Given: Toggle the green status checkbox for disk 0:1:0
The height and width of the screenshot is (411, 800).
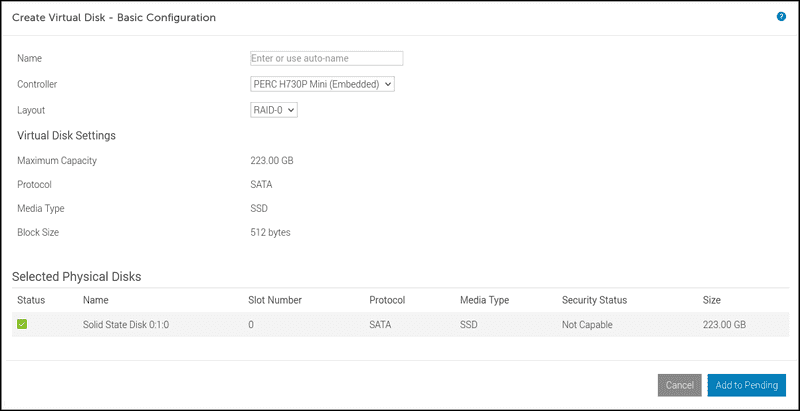Looking at the screenshot, I should pos(22,324).
